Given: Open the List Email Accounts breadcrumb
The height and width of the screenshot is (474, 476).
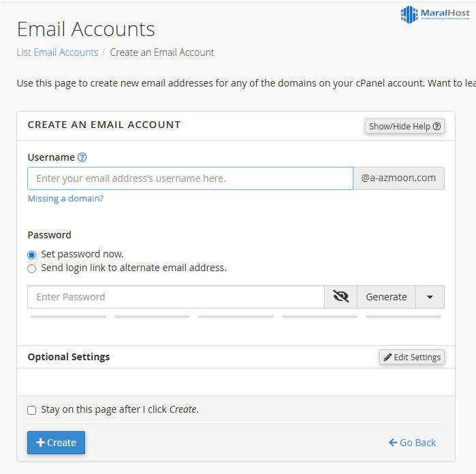Looking at the screenshot, I should point(57,52).
